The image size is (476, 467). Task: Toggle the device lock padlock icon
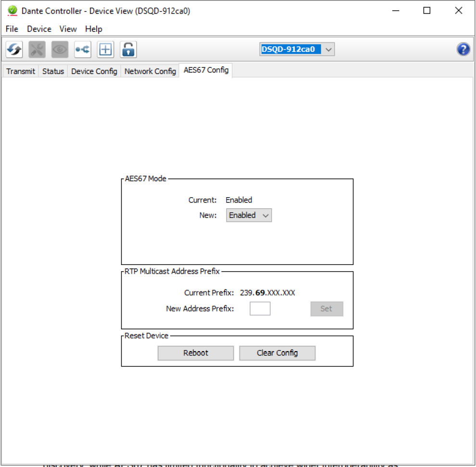pyautogui.click(x=128, y=49)
